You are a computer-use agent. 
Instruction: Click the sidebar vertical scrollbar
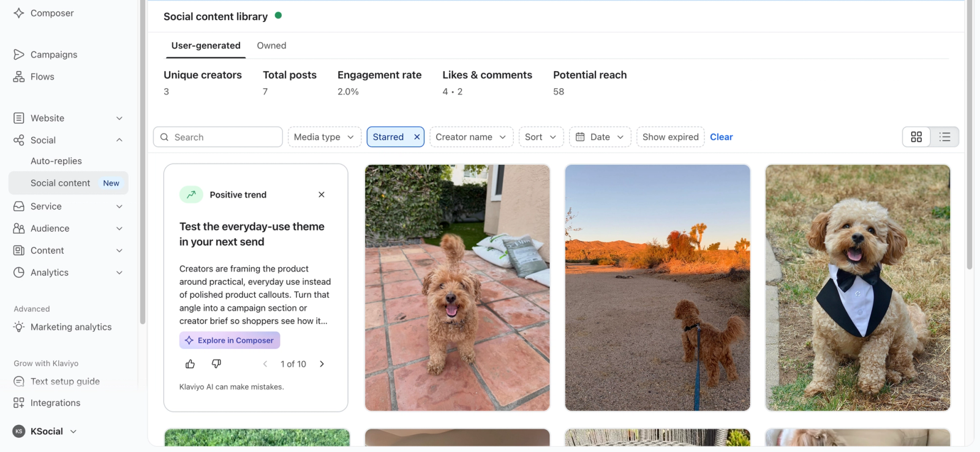tap(143, 162)
